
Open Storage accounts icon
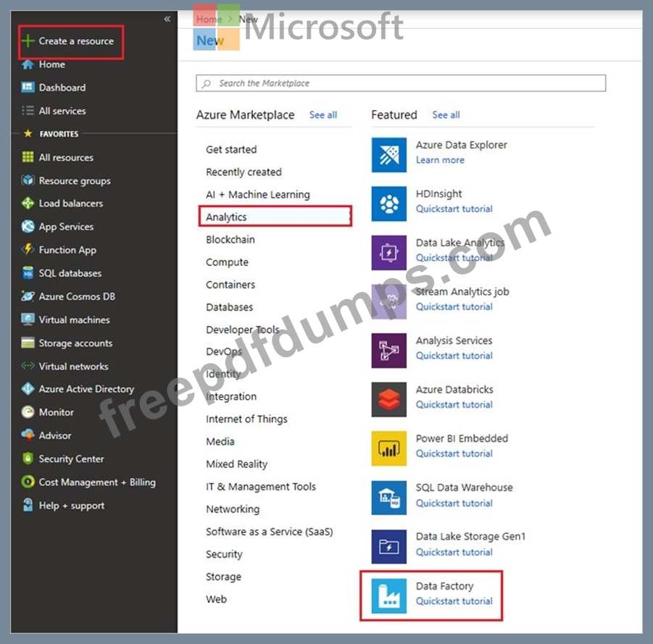(28, 343)
